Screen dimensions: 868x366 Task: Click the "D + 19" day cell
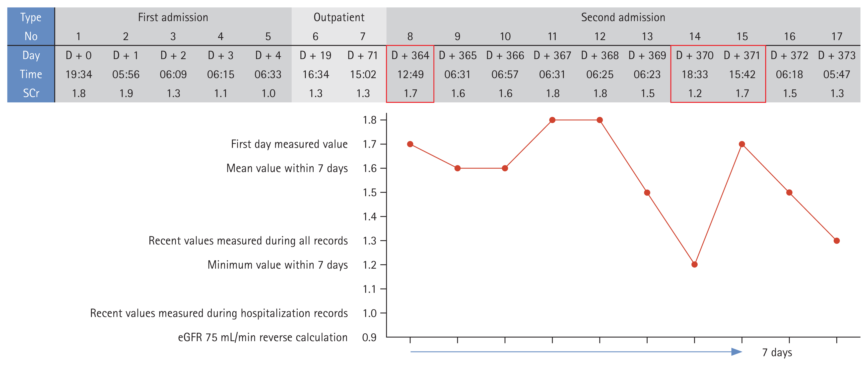[315, 55]
